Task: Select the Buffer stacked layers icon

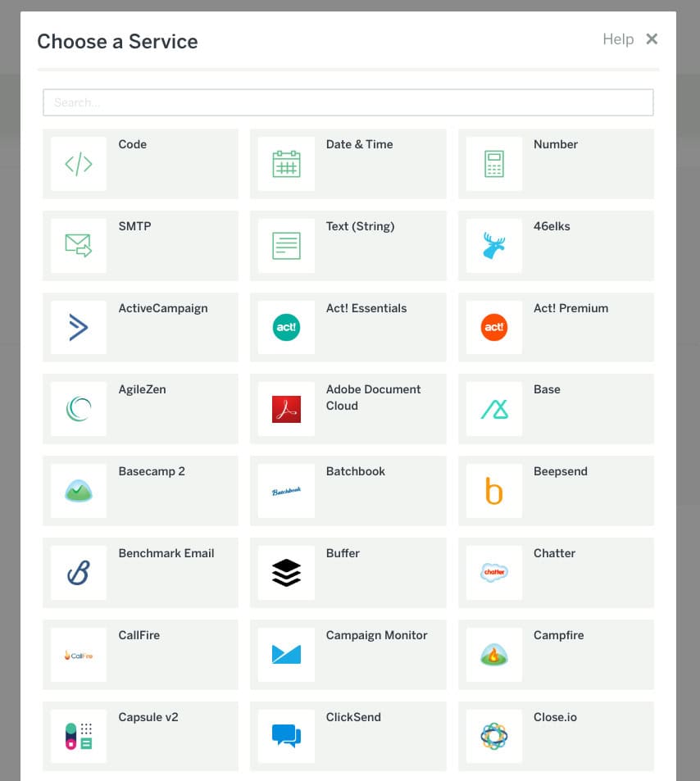Action: coord(287,572)
